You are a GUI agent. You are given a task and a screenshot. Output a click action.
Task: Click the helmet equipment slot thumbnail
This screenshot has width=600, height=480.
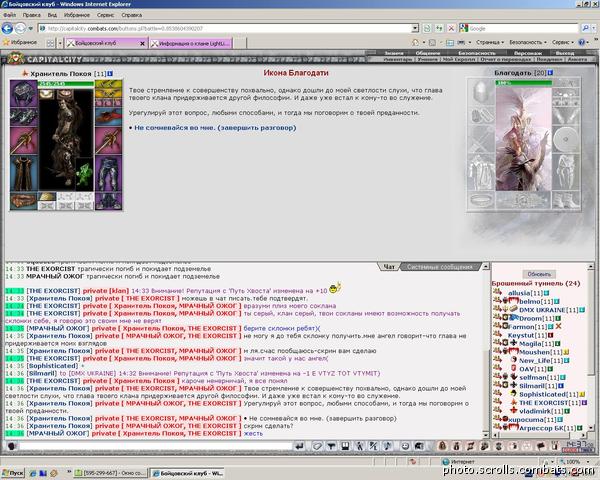pyautogui.click(x=23, y=93)
